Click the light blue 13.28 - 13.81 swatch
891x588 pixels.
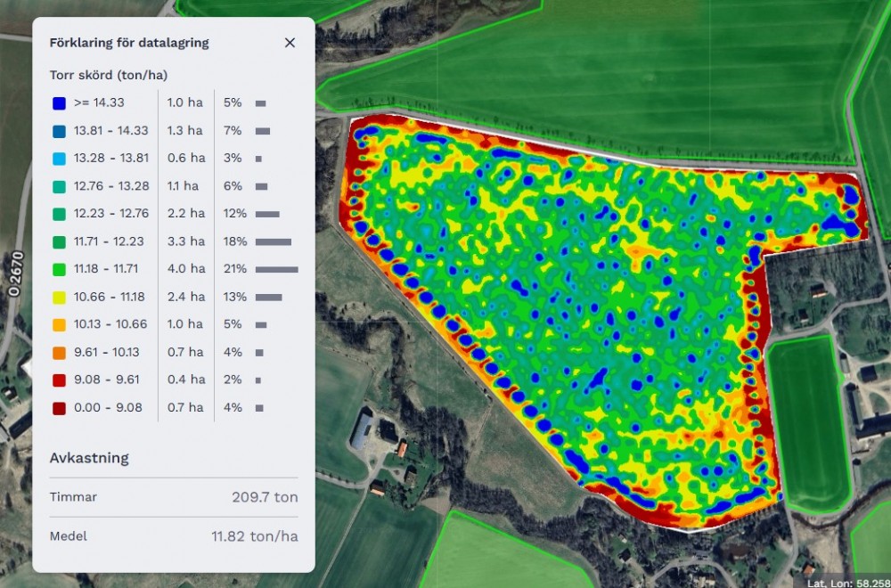click(59, 159)
